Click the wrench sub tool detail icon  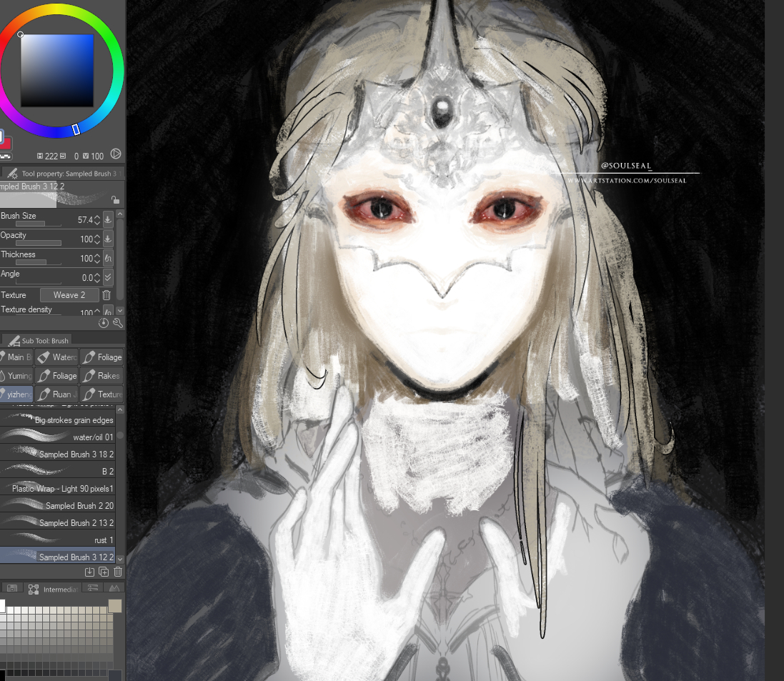[118, 323]
